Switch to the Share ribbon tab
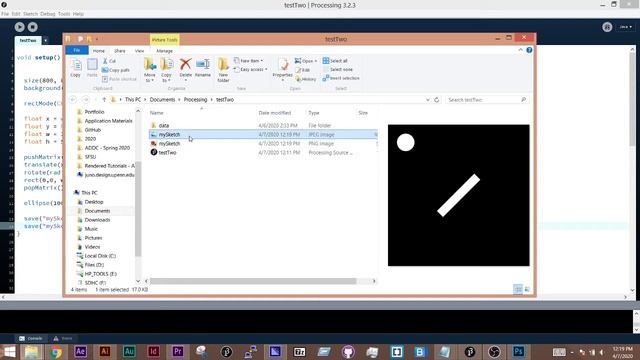 click(x=120, y=51)
